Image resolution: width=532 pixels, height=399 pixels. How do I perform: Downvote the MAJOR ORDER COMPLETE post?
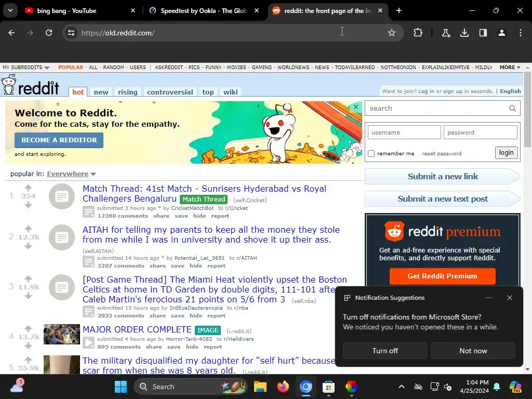tap(28, 345)
